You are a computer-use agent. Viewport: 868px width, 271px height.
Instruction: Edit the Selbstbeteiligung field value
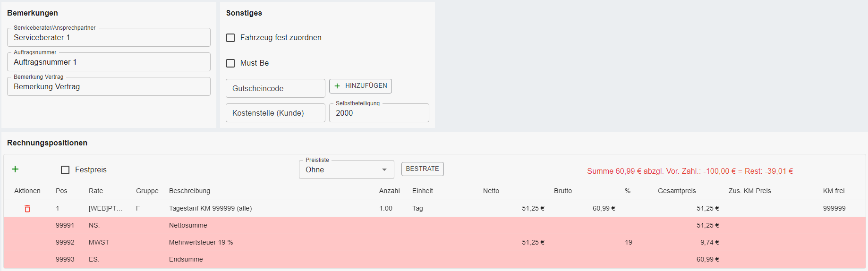(379, 113)
